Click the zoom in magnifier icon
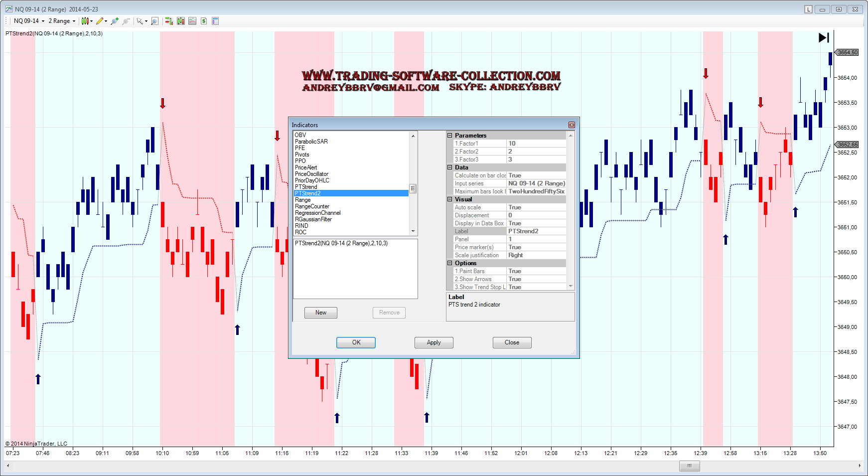868x476 pixels. click(115, 21)
